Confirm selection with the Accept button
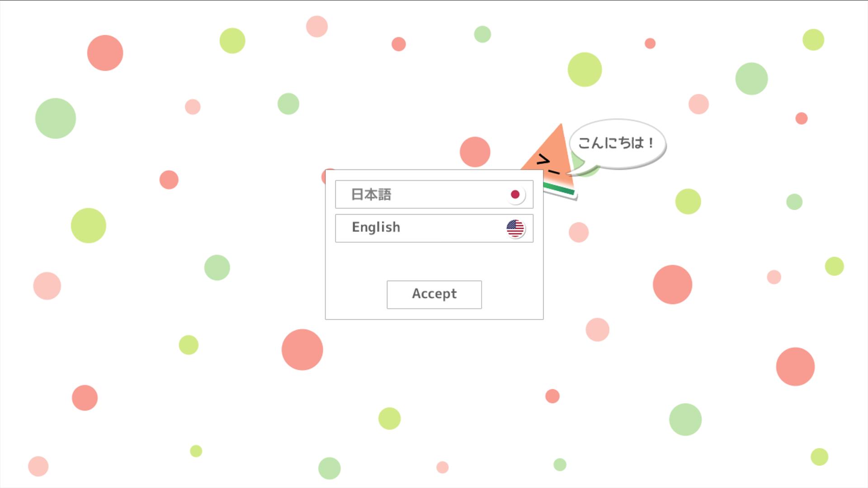Viewport: 868px width, 488px height. (434, 295)
